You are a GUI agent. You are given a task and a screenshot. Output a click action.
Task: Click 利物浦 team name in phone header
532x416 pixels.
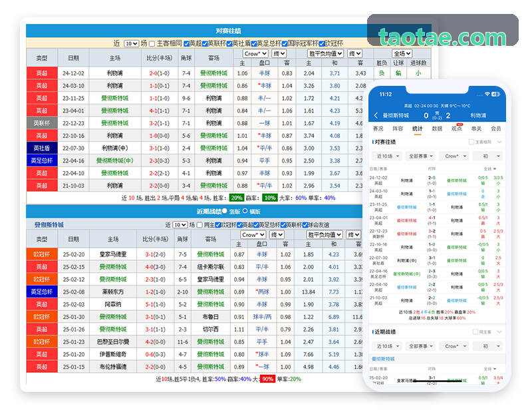(478, 115)
